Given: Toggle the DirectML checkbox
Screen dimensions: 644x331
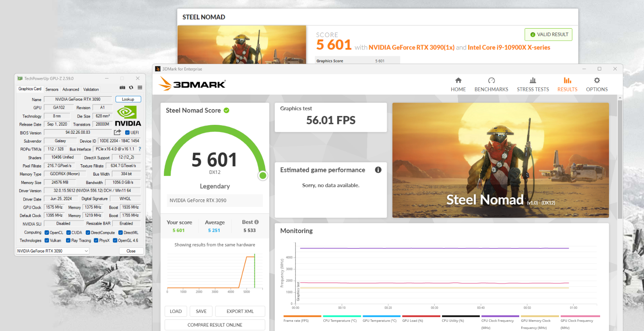Looking at the screenshot, I should tap(120, 232).
